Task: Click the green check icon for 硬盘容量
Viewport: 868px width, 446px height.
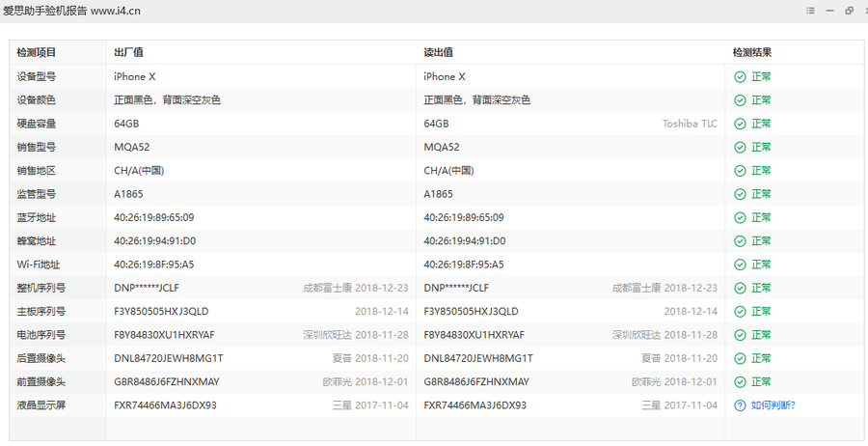Action: tap(740, 124)
